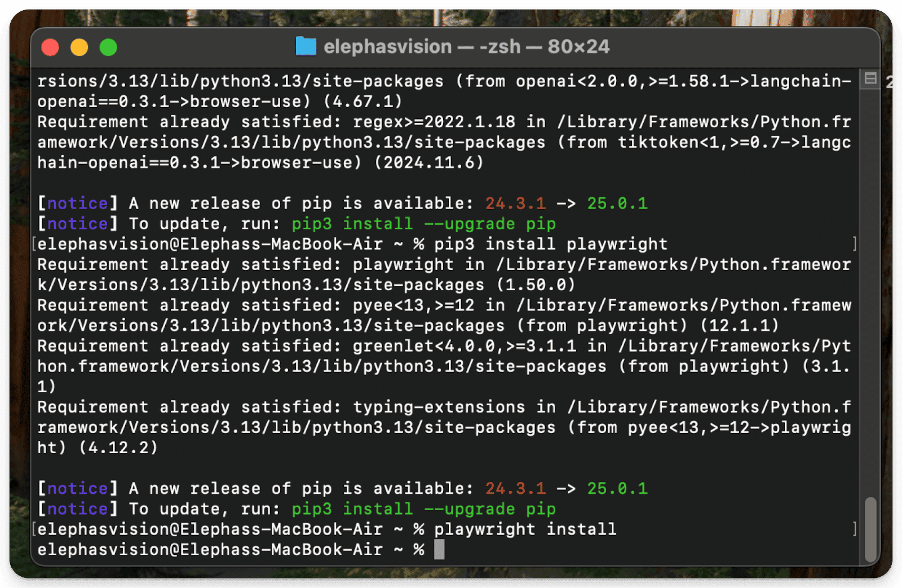The width and height of the screenshot is (902, 588).
Task: Click the typed "playwright install" command
Action: pos(525,529)
